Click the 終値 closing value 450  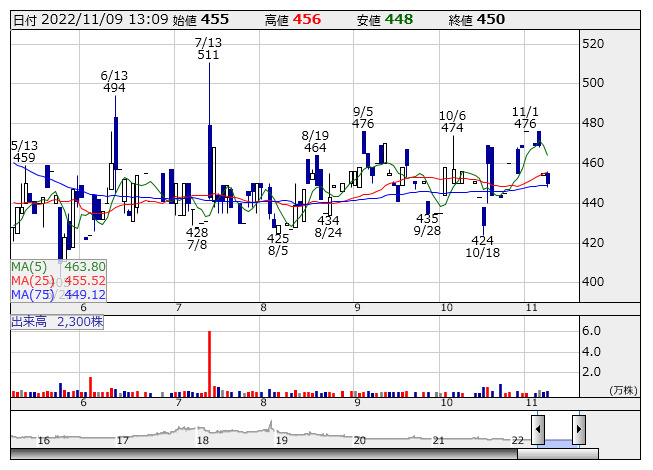490,19
